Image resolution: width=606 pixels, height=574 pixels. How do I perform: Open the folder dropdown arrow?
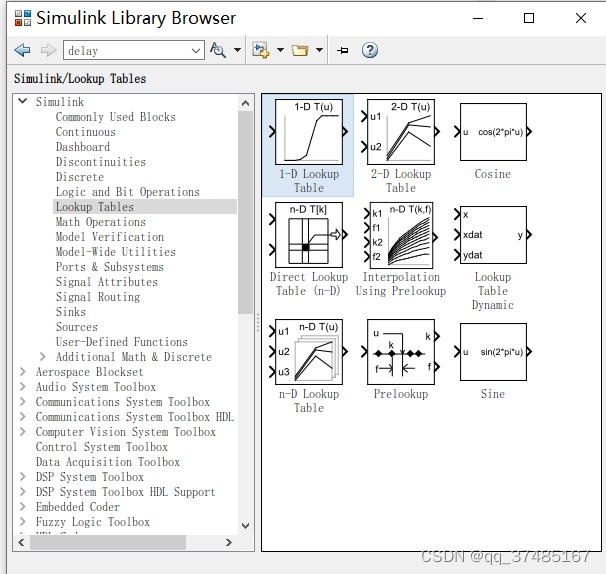(319, 50)
